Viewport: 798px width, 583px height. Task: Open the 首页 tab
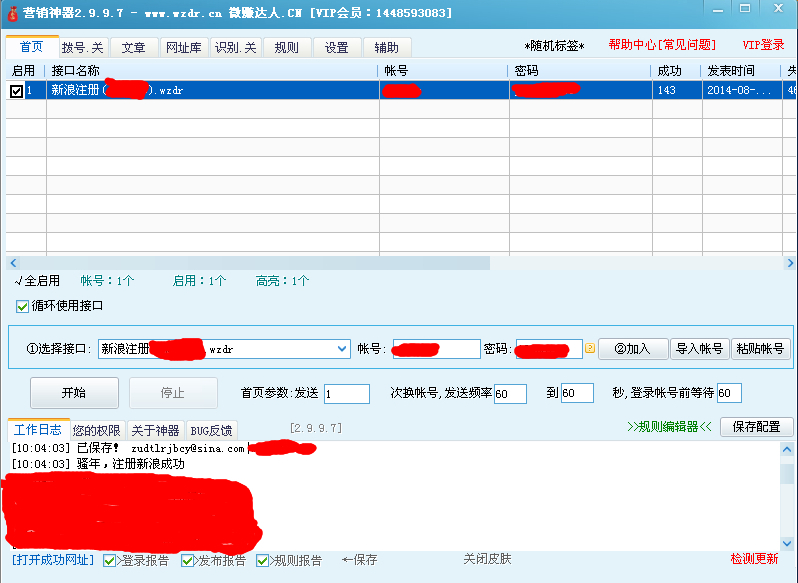[32, 47]
